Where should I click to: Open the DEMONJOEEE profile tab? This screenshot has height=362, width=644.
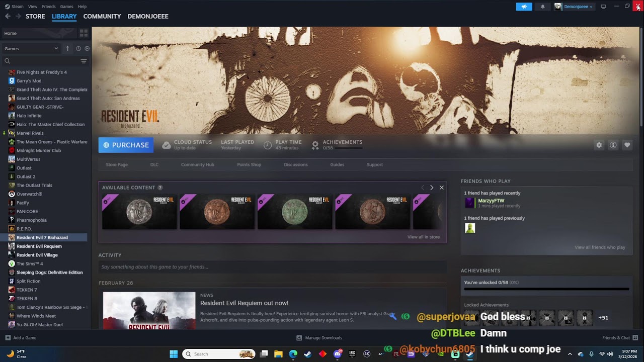click(148, 16)
